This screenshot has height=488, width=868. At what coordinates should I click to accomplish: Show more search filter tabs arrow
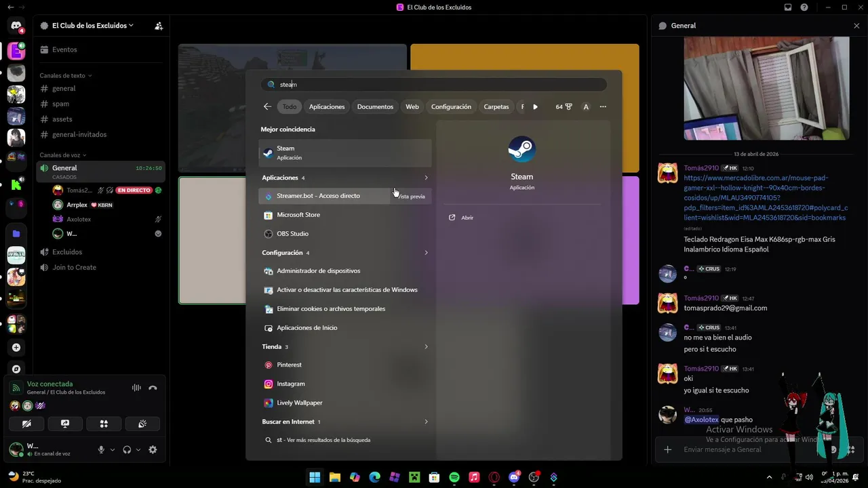pyautogui.click(x=536, y=106)
